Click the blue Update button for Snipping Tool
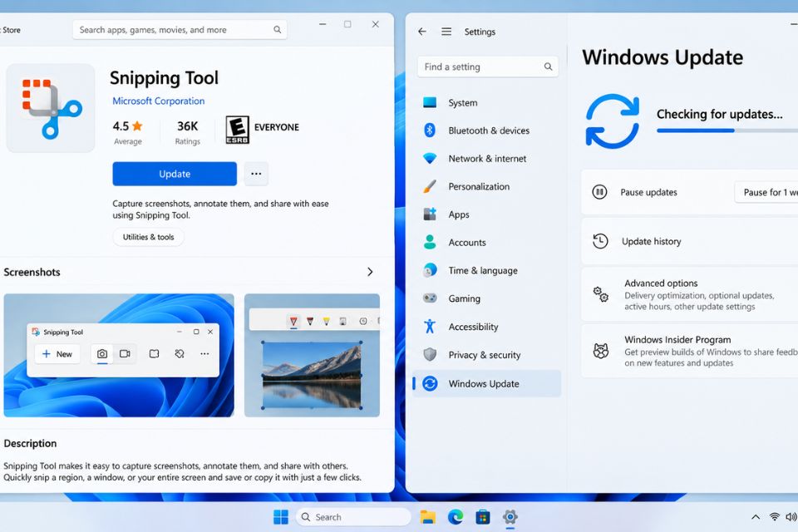The width and height of the screenshot is (798, 532). pyautogui.click(x=175, y=174)
